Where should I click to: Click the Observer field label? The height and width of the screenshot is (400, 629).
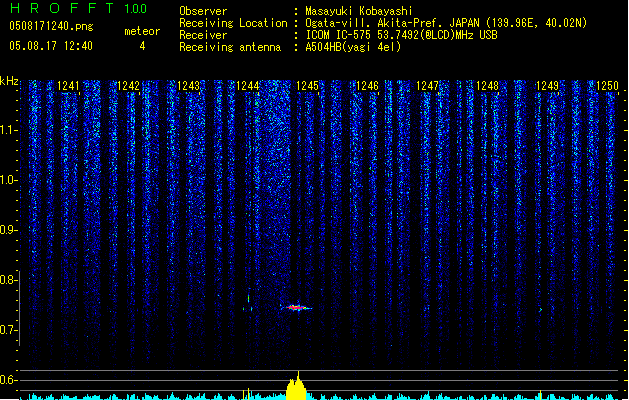pyautogui.click(x=203, y=11)
